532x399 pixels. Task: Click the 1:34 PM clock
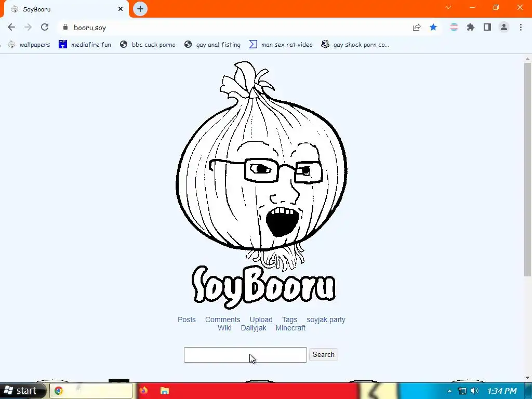click(x=502, y=391)
